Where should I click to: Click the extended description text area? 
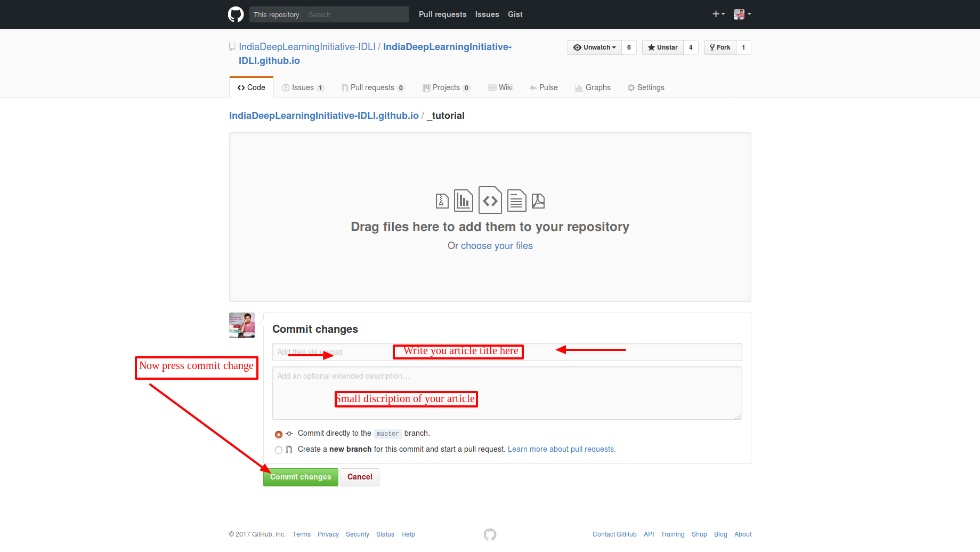tap(507, 393)
